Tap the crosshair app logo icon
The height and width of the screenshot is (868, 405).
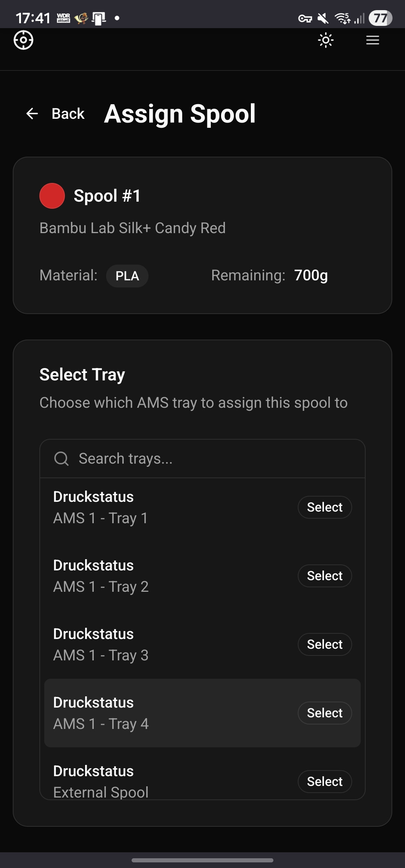[23, 40]
